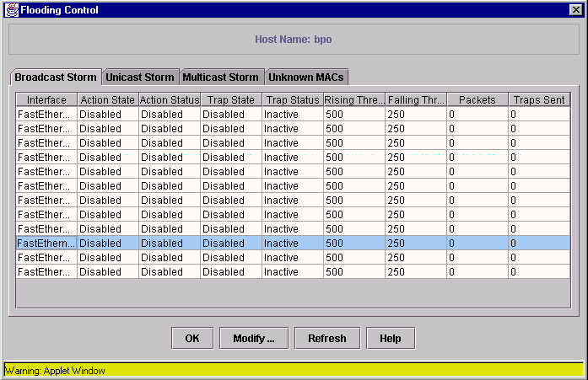Select the first FastEthernet interface row
588x380 pixels.
(46, 114)
